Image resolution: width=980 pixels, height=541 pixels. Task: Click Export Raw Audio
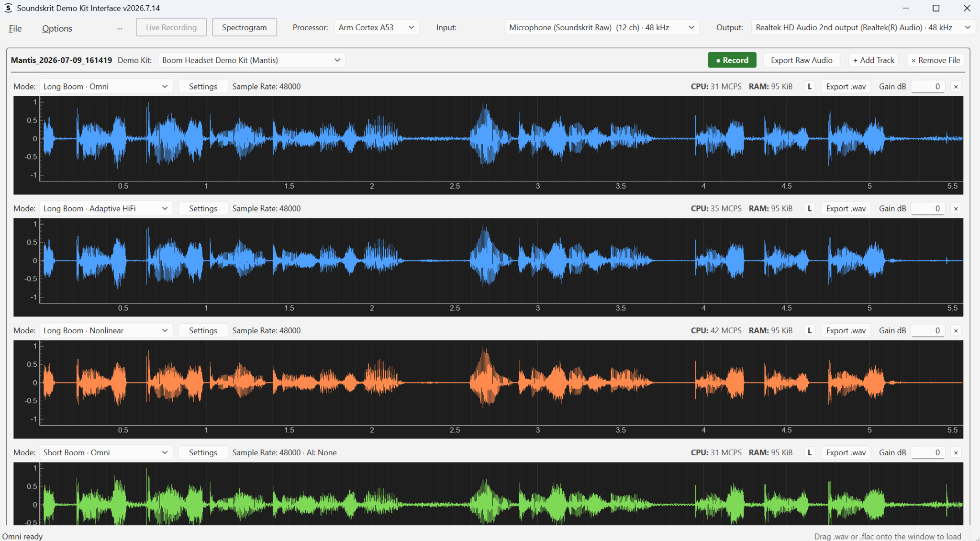point(802,60)
